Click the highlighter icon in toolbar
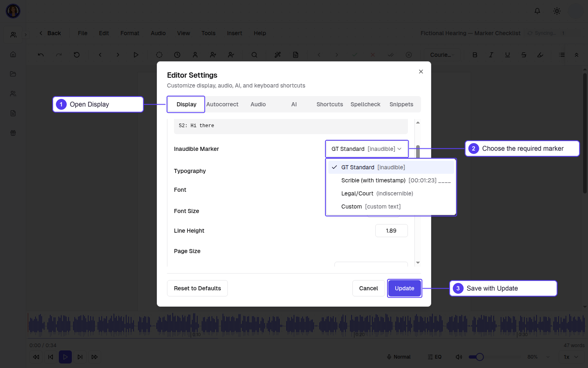Image resolution: width=588 pixels, height=368 pixels. (x=540, y=55)
